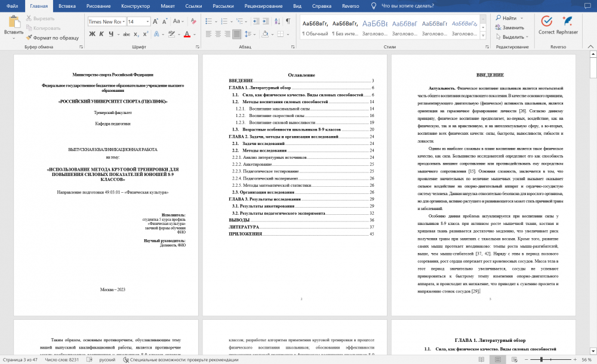Toggle the highlighted justify alignment button

coord(236,34)
